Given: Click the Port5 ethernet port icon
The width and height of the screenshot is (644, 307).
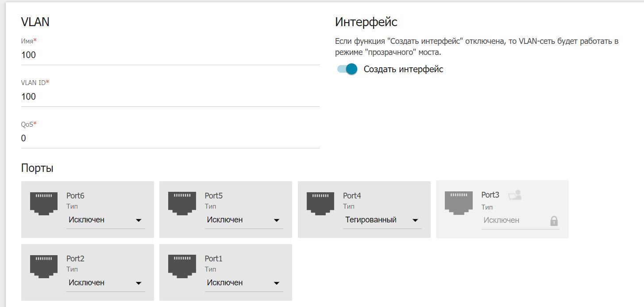Looking at the screenshot, I should pyautogui.click(x=182, y=203).
